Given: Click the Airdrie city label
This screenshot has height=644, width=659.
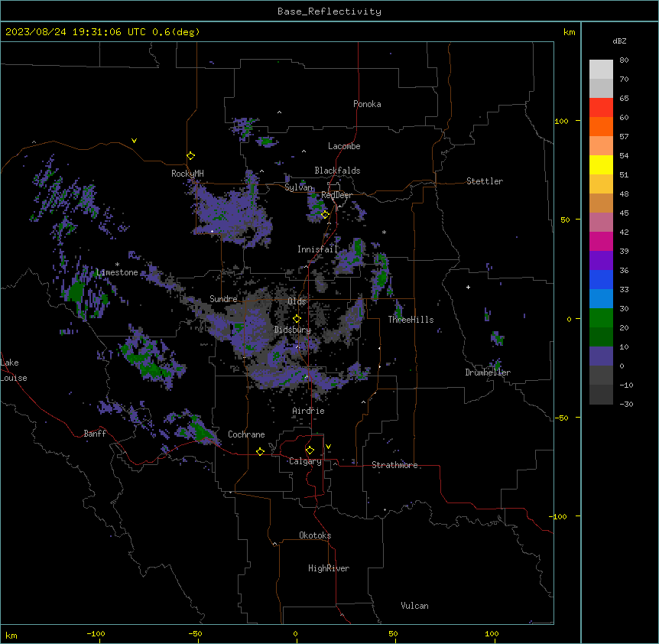Looking at the screenshot, I should [x=309, y=411].
